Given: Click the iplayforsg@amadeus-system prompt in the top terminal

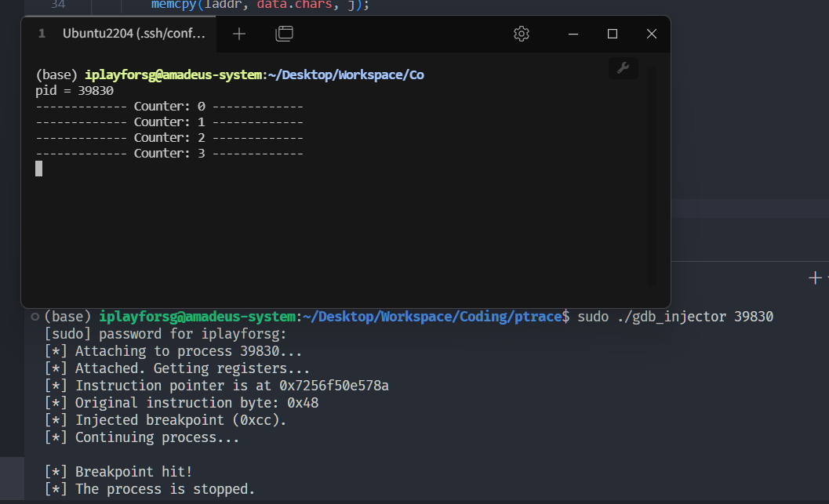Looking at the screenshot, I should point(173,75).
